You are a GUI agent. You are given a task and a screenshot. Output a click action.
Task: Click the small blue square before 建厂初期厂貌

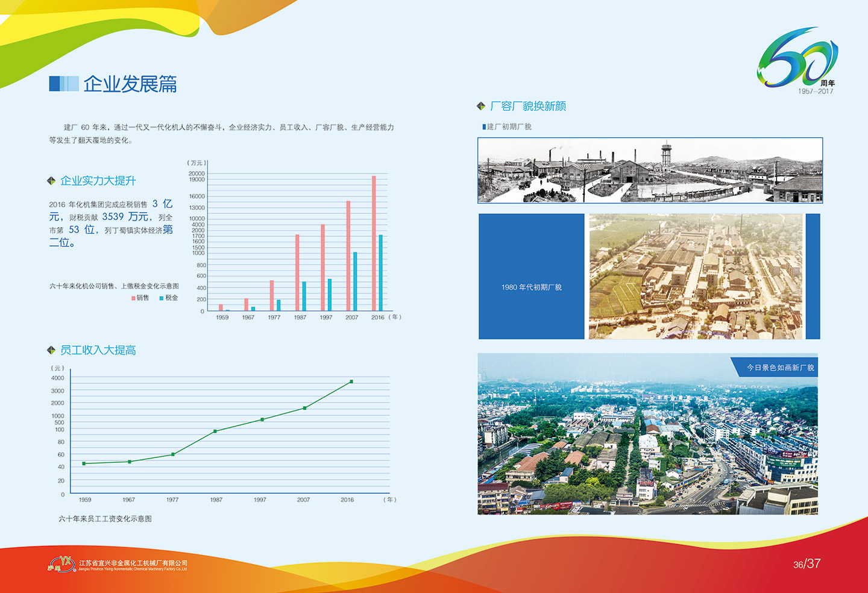tap(483, 127)
